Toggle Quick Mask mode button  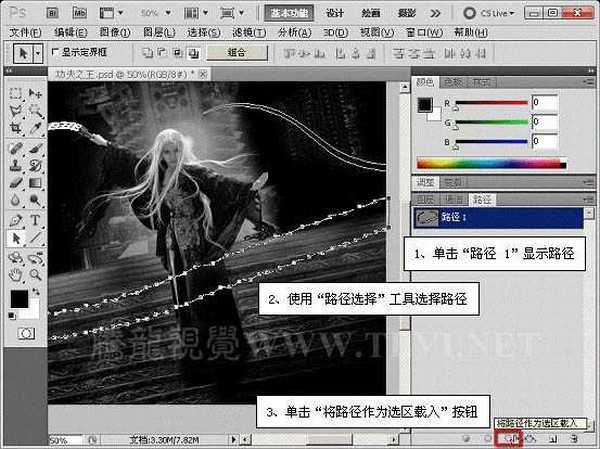point(27,331)
